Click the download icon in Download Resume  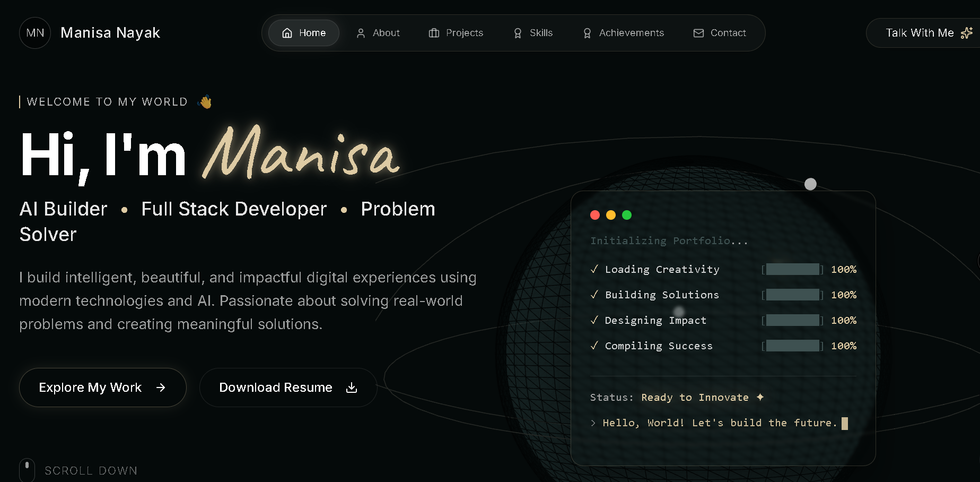(x=352, y=388)
